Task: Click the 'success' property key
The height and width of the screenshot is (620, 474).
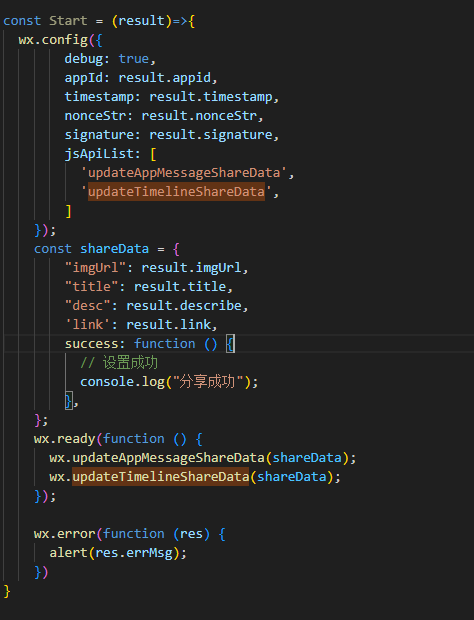Action: (91, 344)
